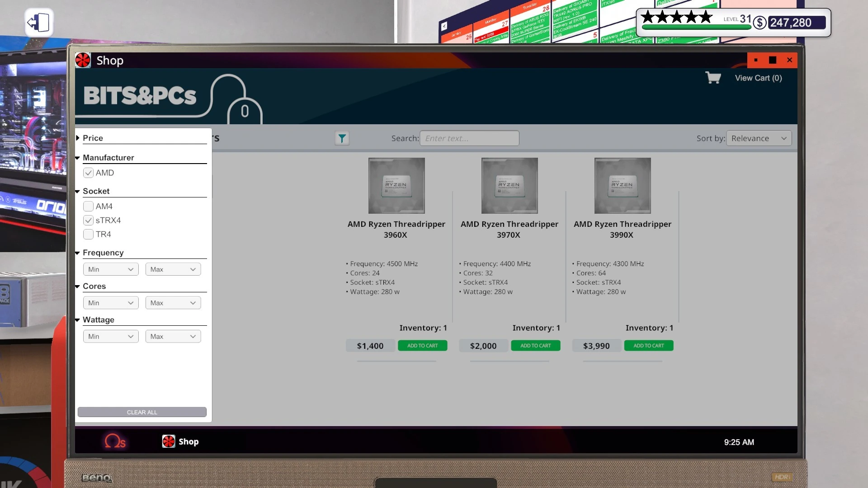Open the Sort by Relevance dropdown
Screen dimensions: 868x488
click(759, 138)
